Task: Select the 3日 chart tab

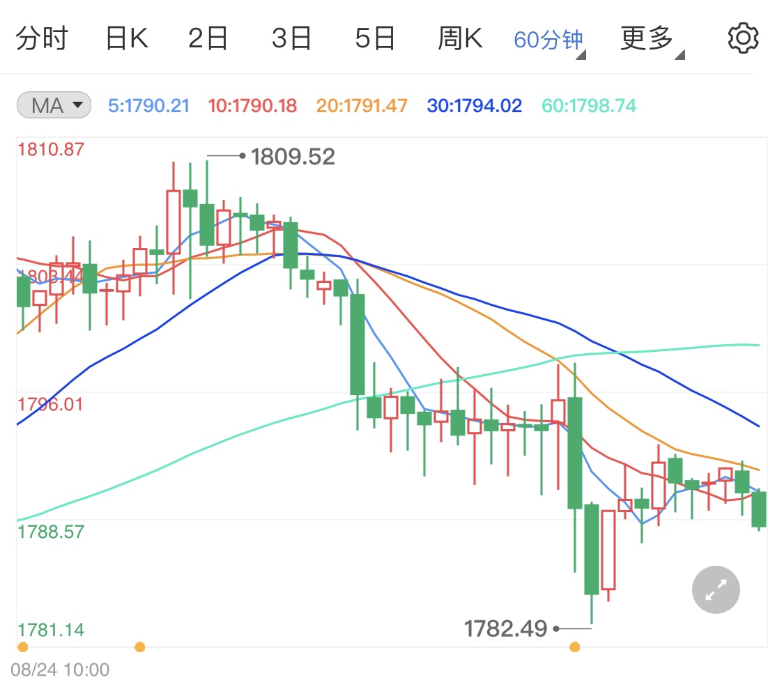Action: pyautogui.click(x=291, y=38)
